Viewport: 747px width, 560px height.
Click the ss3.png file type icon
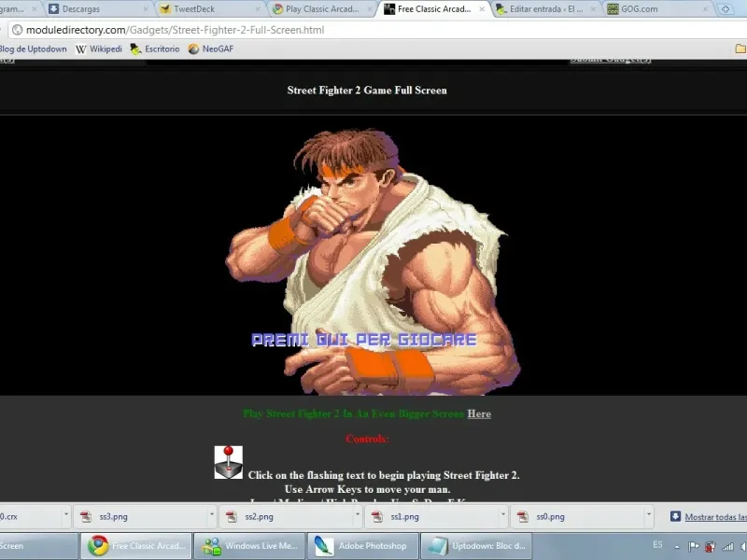coord(86,517)
